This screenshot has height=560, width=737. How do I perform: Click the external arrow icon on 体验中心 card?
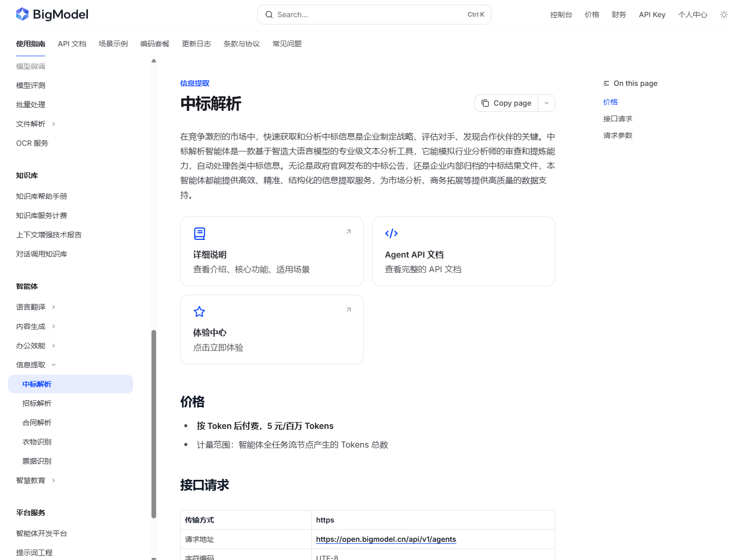point(349,310)
